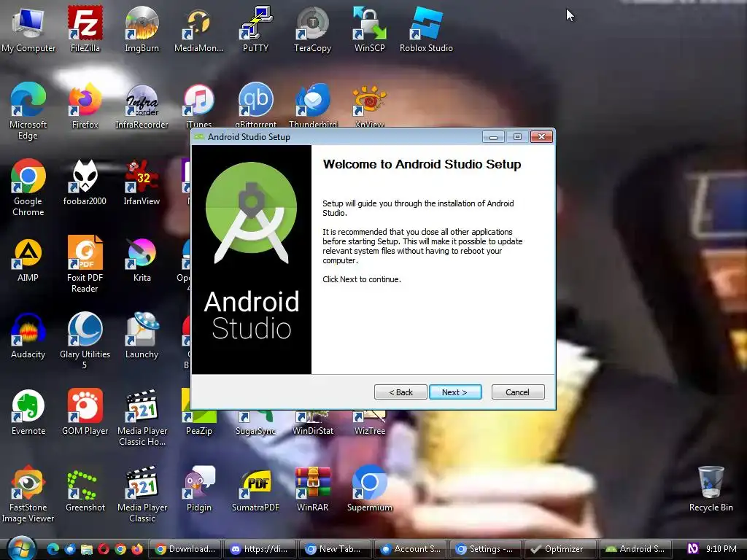Select the Firefox desktop shortcut
Image resolution: width=747 pixels, height=560 pixels.
coord(85,106)
